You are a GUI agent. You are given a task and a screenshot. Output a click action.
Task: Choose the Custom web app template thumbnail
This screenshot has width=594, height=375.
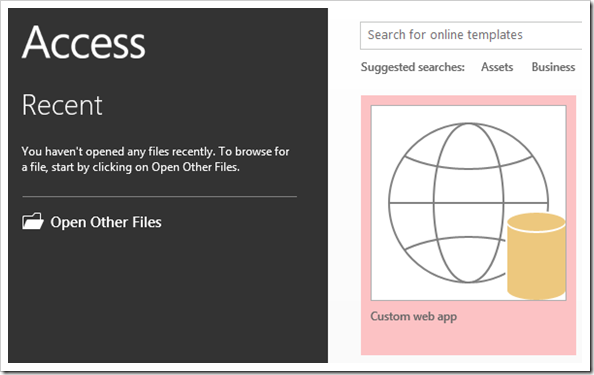pos(469,203)
